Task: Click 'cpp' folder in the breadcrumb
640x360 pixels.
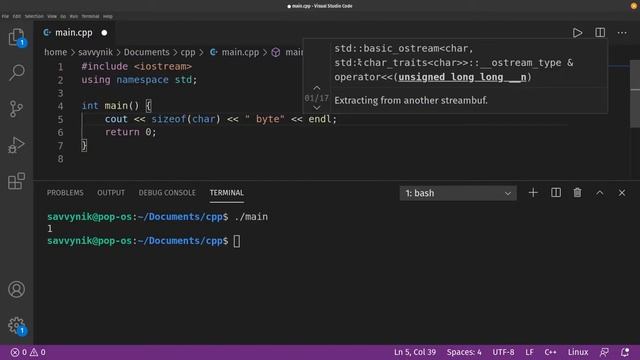Action: (188, 52)
